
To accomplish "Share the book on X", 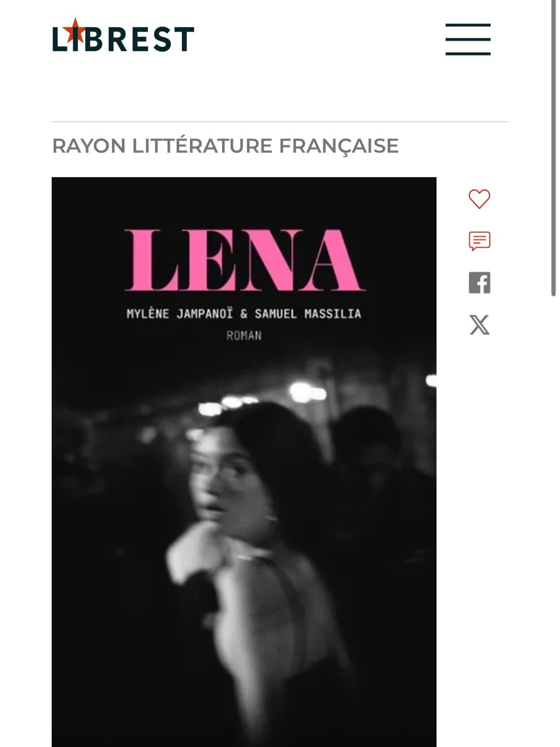I will point(480,325).
